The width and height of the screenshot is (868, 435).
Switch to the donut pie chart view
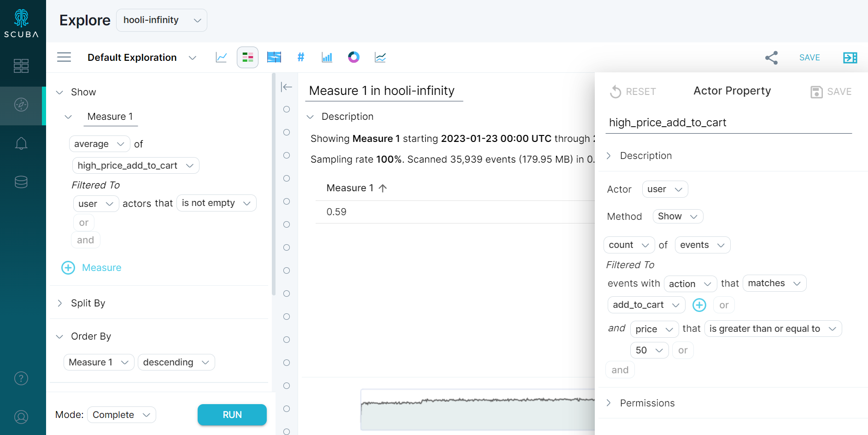point(354,57)
